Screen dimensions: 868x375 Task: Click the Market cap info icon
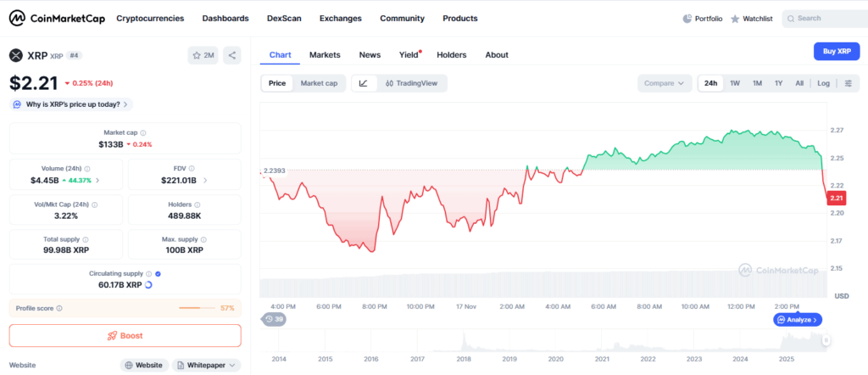click(143, 133)
